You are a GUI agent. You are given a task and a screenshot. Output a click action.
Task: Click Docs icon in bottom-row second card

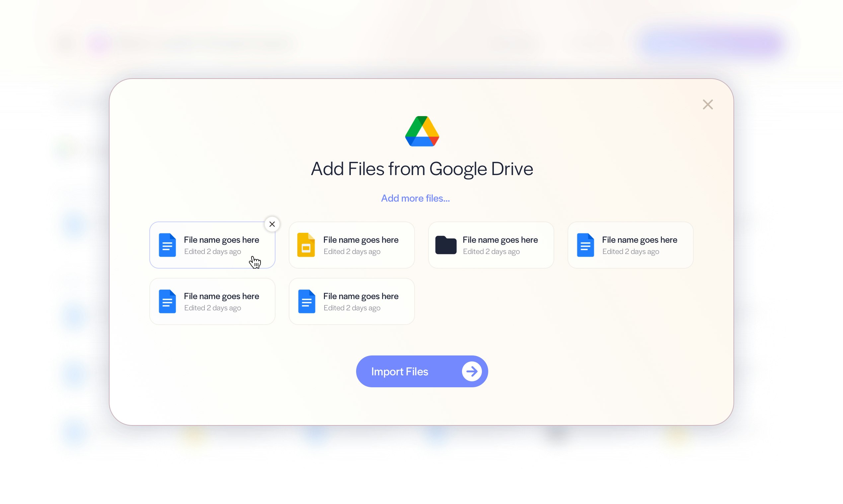click(x=307, y=301)
